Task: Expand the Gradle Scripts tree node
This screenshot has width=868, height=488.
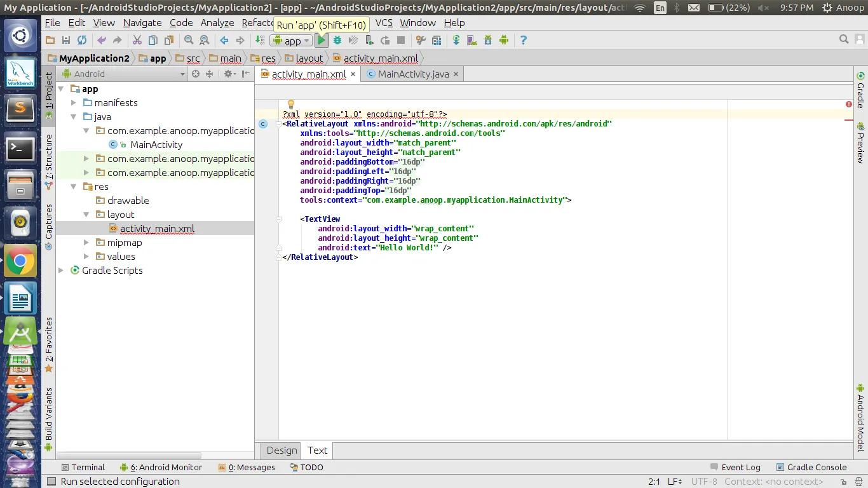Action: tap(61, 271)
